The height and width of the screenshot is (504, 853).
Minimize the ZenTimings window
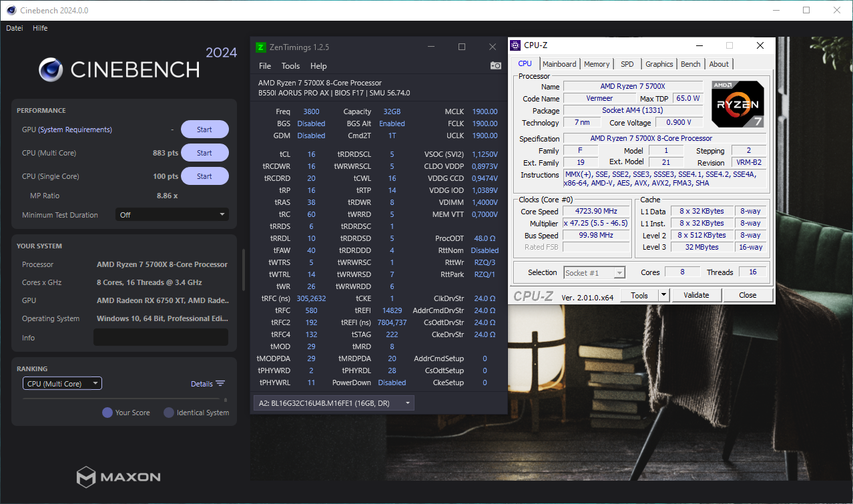(431, 47)
